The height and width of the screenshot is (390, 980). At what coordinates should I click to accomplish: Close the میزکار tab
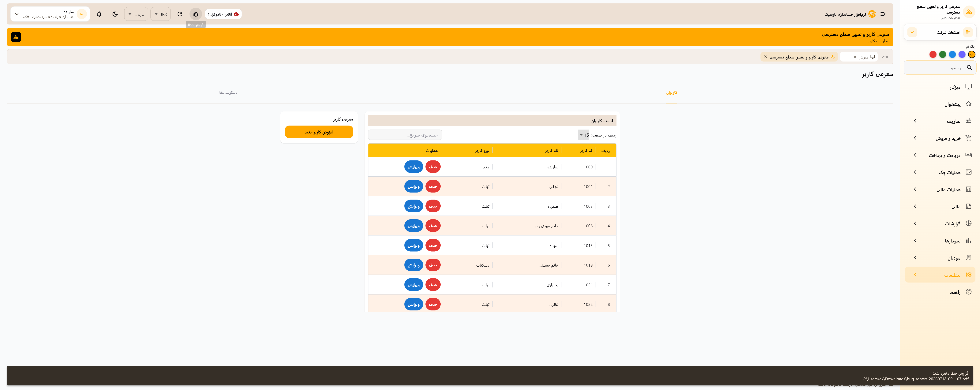[x=855, y=57]
